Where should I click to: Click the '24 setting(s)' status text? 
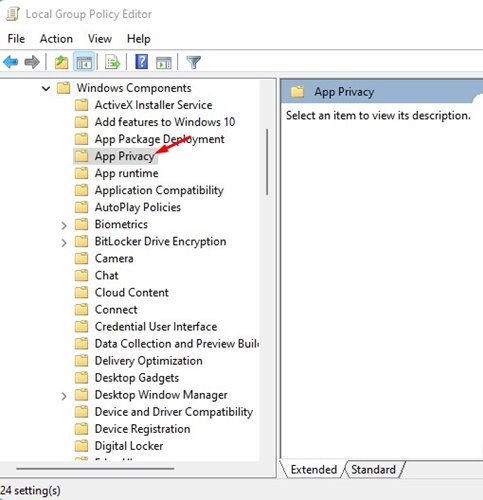click(x=30, y=490)
